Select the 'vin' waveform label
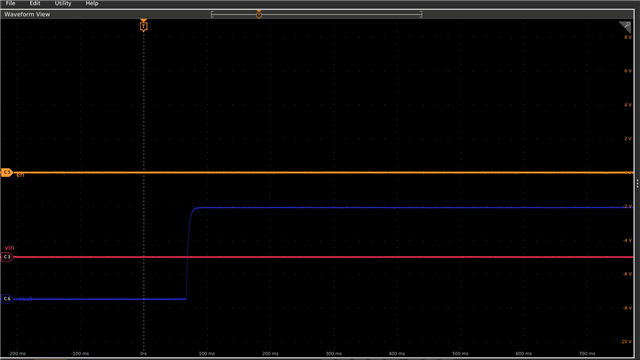Screen dimensions: 640x360 coord(9,248)
